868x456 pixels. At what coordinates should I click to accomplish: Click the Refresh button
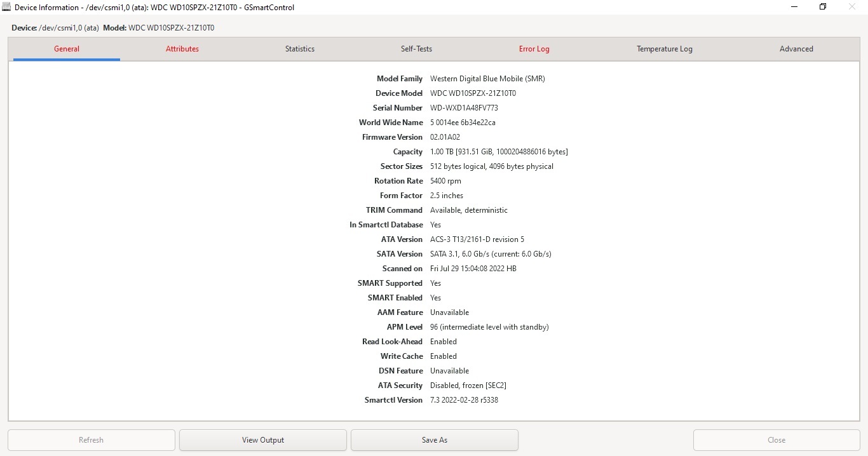pyautogui.click(x=92, y=440)
